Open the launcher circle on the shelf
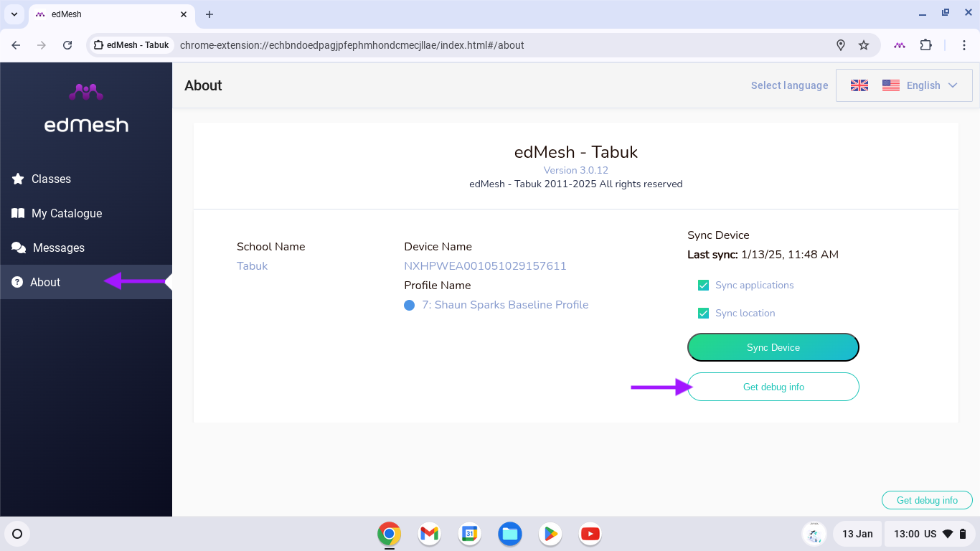 pyautogui.click(x=17, y=534)
